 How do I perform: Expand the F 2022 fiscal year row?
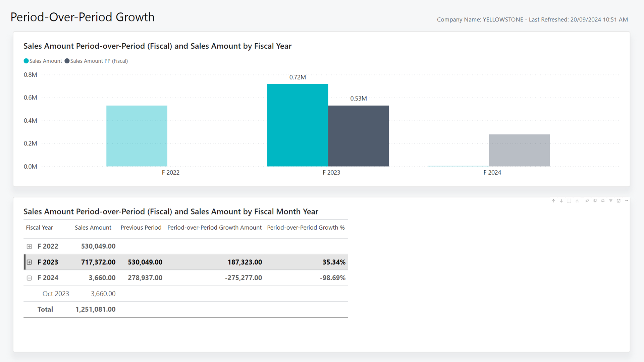30,246
